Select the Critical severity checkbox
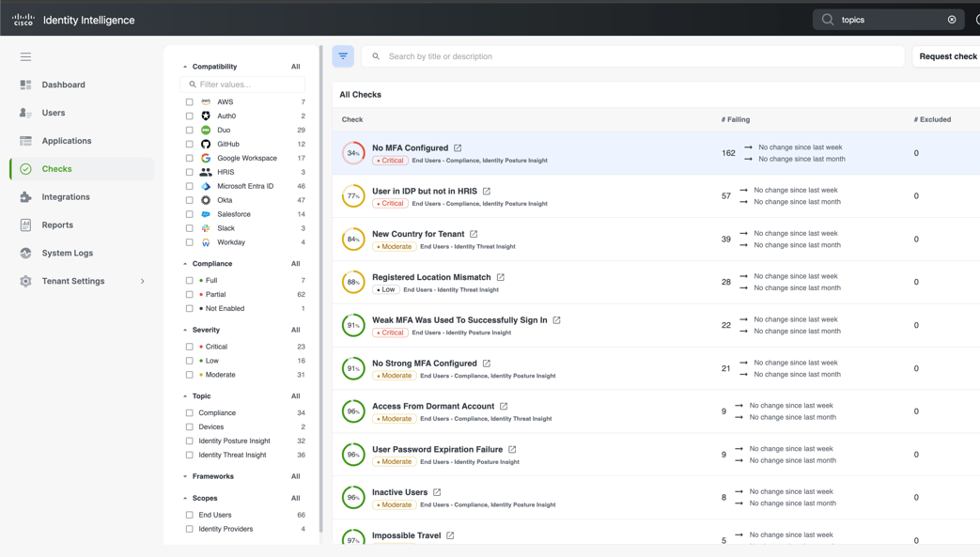 [x=190, y=347]
